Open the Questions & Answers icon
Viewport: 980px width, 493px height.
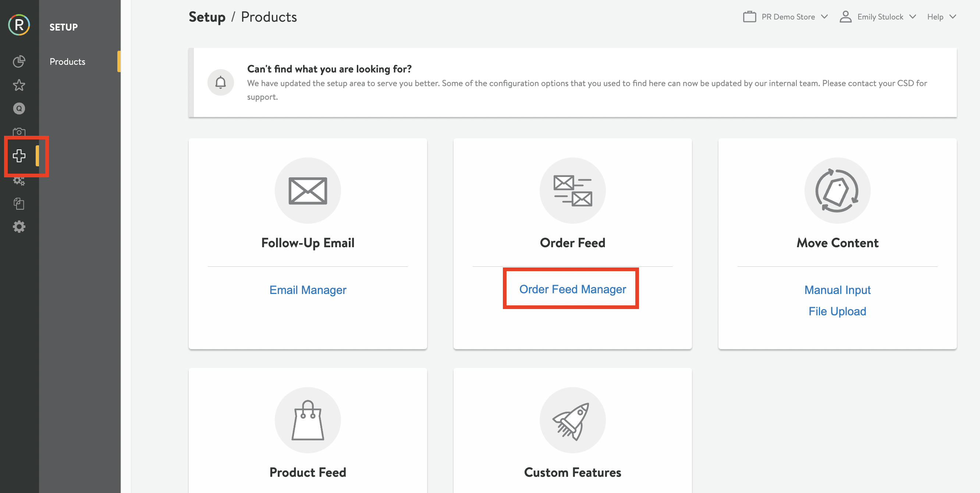click(19, 109)
